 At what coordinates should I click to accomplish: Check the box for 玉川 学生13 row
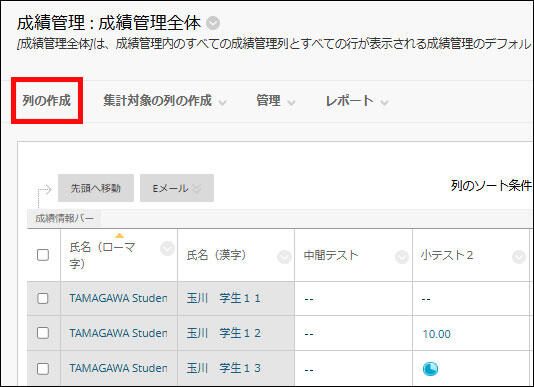coord(43,368)
